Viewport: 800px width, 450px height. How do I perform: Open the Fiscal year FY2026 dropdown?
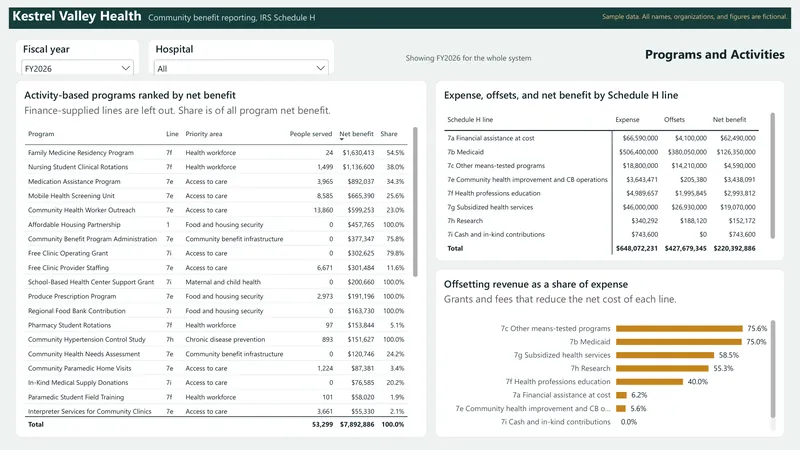pyautogui.click(x=78, y=68)
